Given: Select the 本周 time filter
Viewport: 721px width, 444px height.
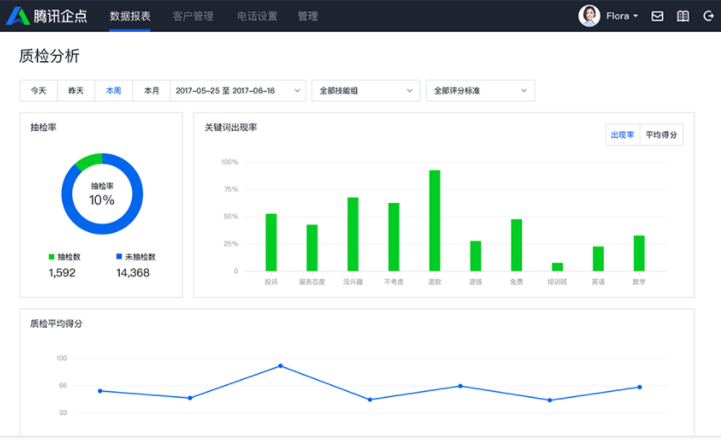Looking at the screenshot, I should 114,91.
